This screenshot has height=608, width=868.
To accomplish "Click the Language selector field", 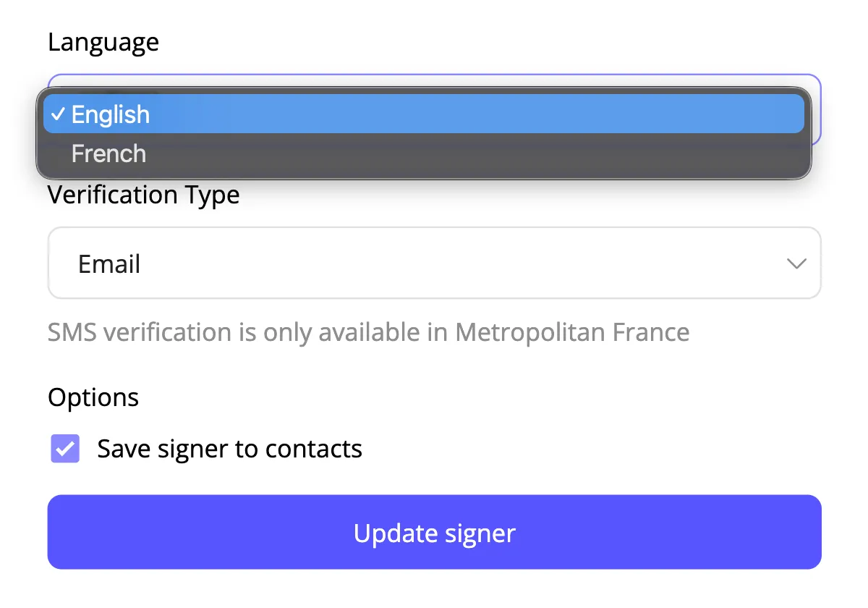I will (x=434, y=107).
